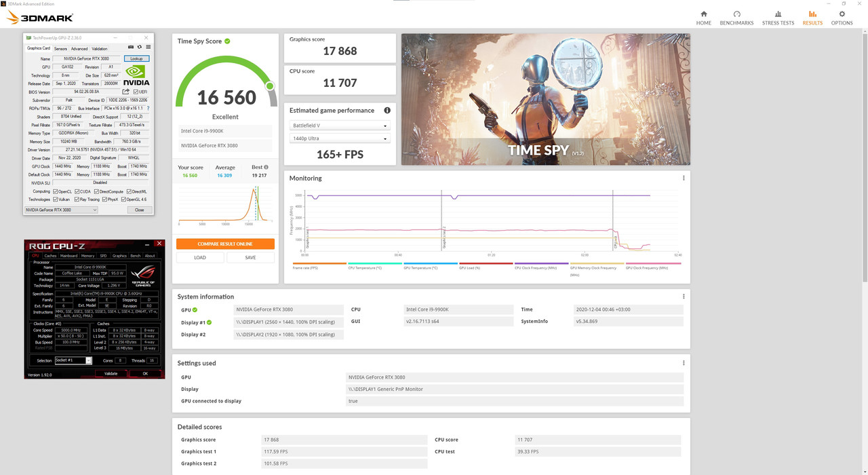
Task: Click the red GPU Load legend swatch
Action: 486,263
